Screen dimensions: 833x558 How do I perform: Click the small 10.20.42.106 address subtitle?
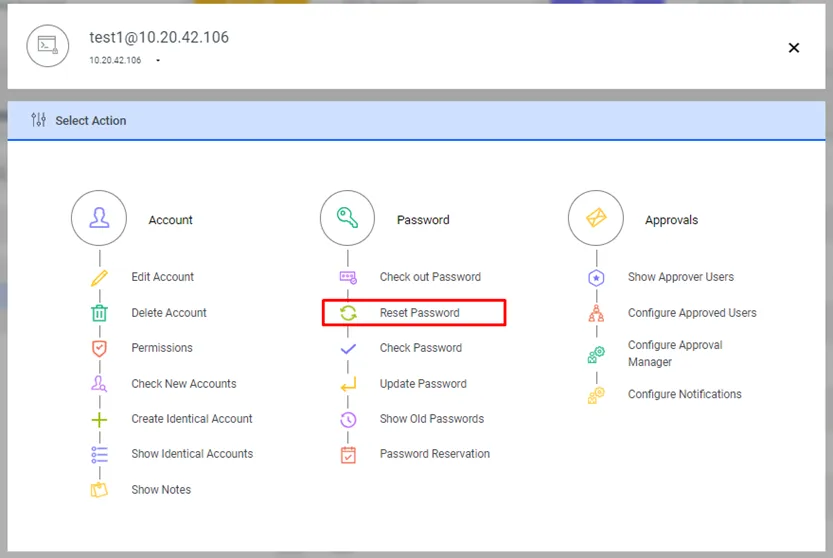coord(115,60)
